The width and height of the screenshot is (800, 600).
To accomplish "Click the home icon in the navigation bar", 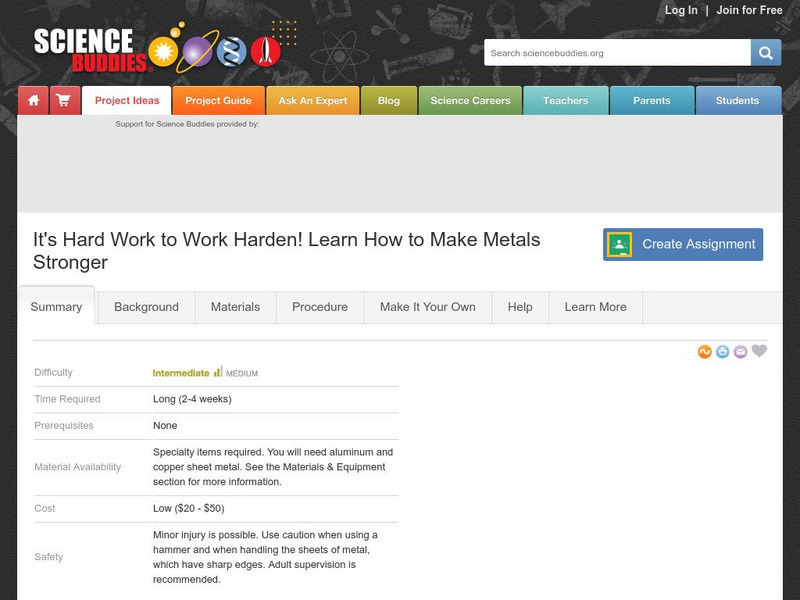I will (x=33, y=100).
